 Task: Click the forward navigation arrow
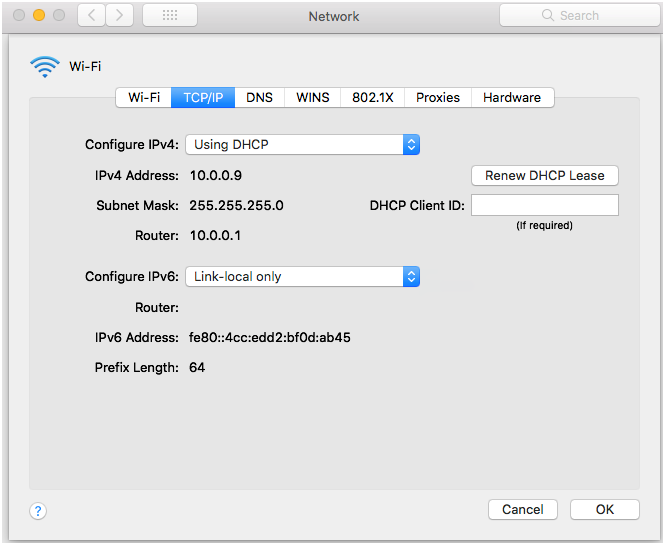tap(119, 16)
